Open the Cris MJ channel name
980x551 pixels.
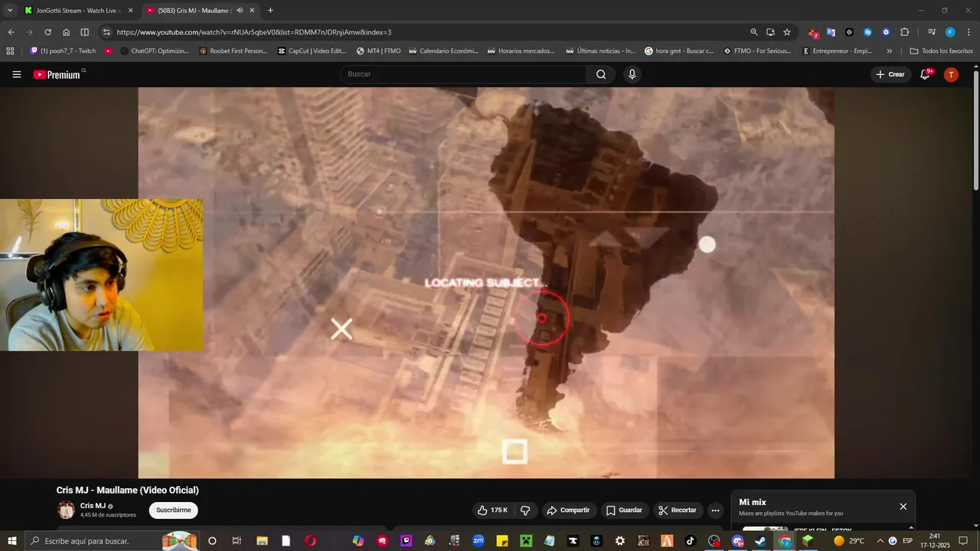pyautogui.click(x=93, y=506)
